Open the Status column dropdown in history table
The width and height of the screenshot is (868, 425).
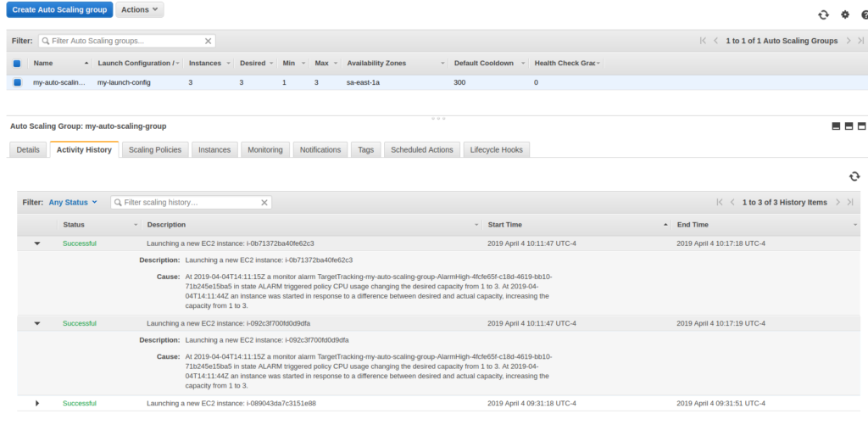coord(136,225)
